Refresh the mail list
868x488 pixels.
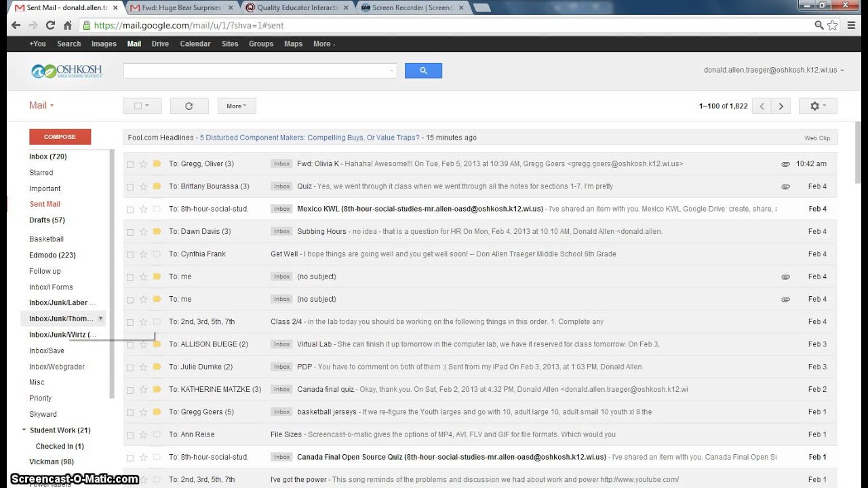pos(189,106)
